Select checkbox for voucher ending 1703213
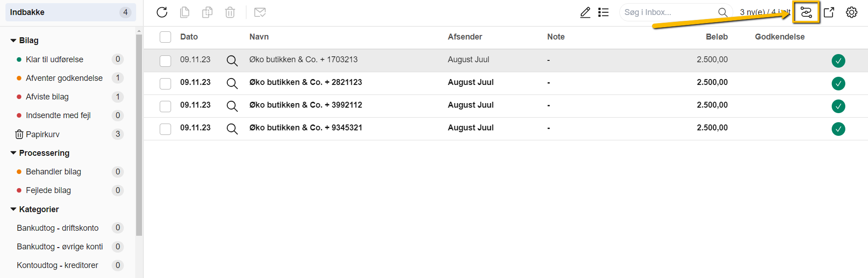Screen dimensions: 868x278 tap(165, 60)
